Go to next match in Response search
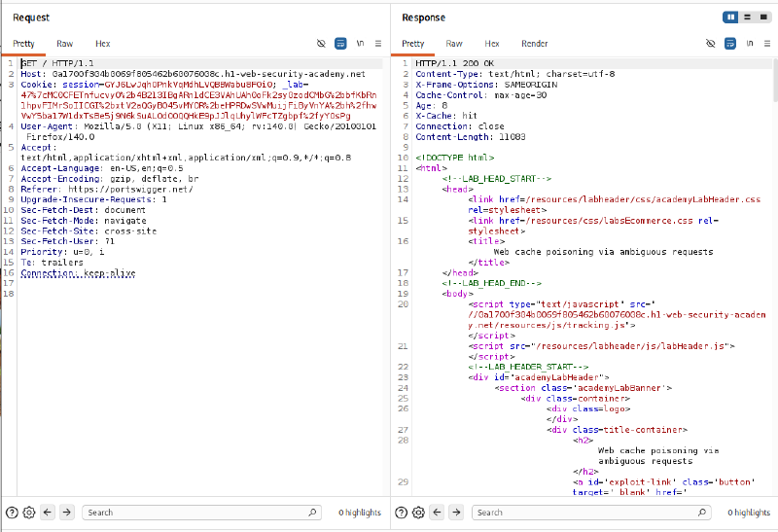The height and width of the screenshot is (532, 778). coord(456,513)
